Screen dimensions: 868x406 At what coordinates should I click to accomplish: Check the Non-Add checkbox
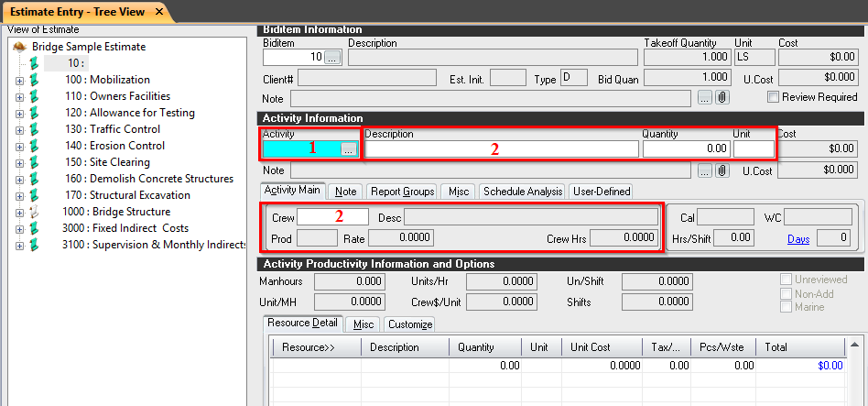[786, 294]
